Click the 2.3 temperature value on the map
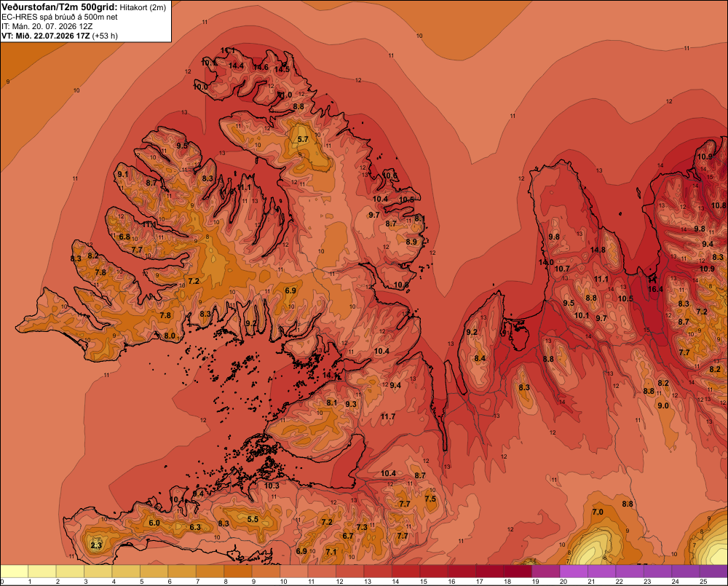Screen dimensions: 728x586 click(96, 545)
